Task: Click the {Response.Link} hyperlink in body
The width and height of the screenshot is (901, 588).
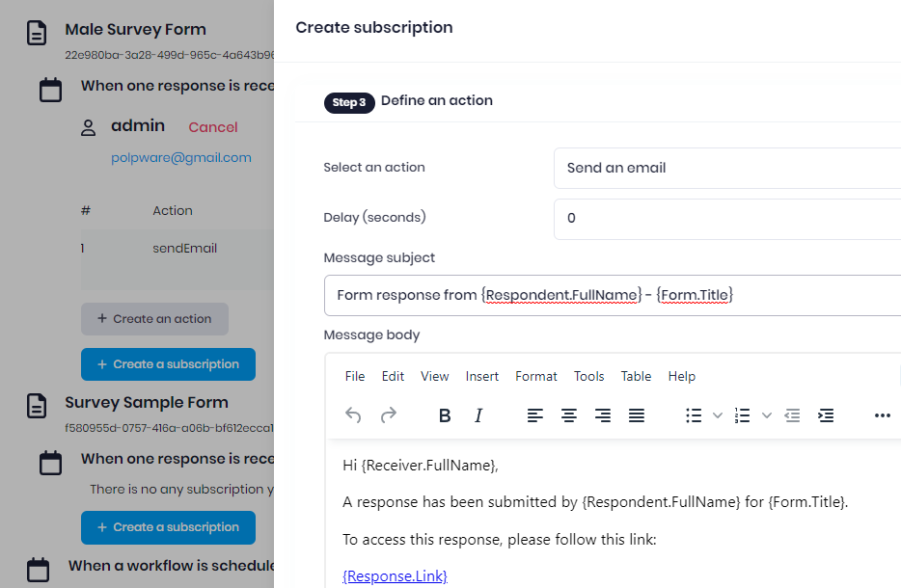Action: (395, 576)
